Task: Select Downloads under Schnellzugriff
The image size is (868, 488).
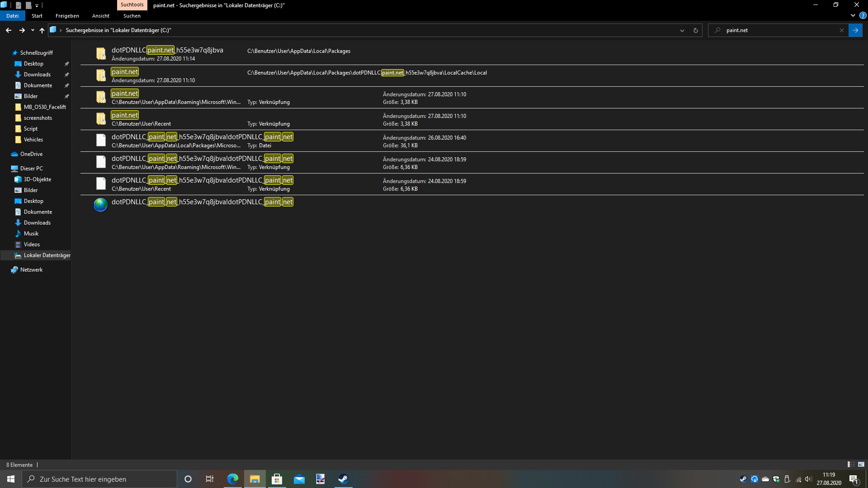Action: click(37, 75)
